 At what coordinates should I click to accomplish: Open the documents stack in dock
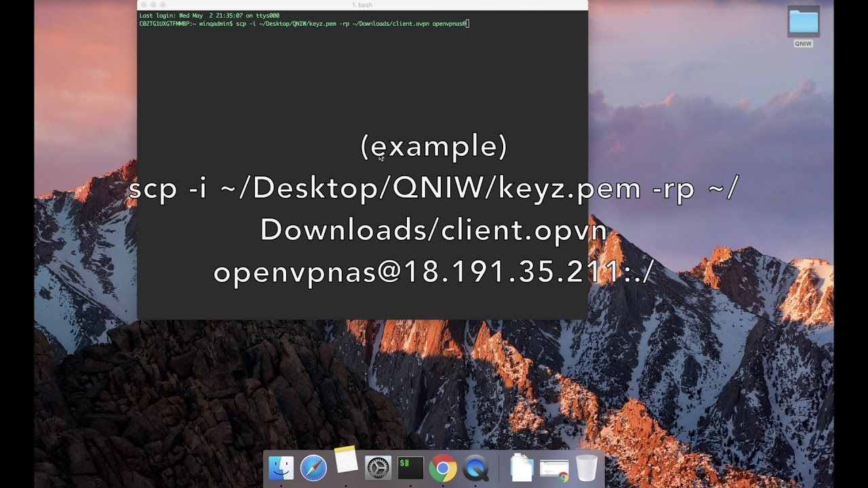(521, 467)
